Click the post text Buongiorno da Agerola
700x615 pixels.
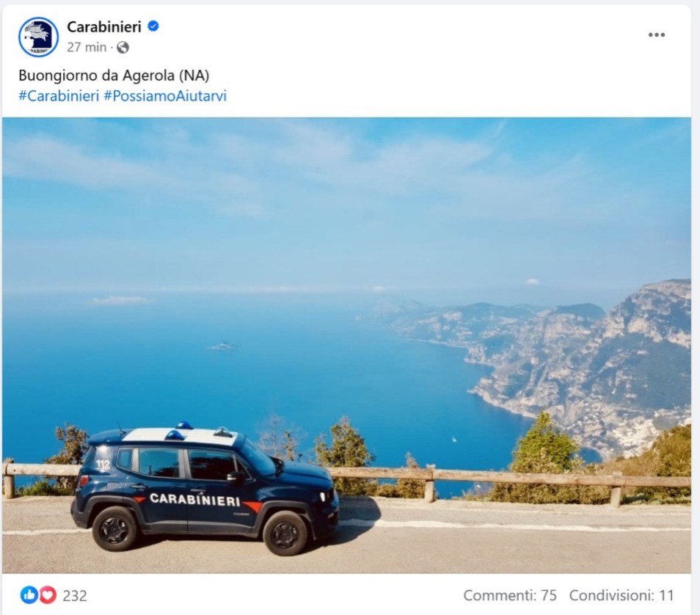[114, 76]
